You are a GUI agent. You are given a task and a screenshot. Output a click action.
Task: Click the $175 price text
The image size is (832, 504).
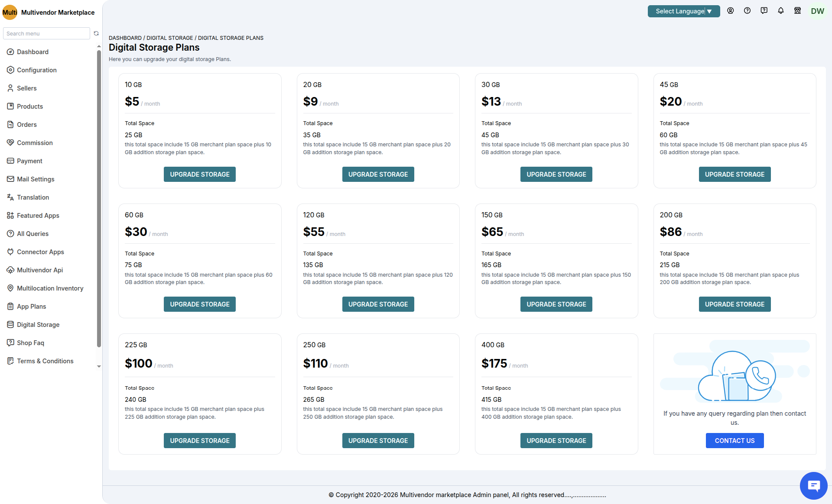tap(494, 363)
